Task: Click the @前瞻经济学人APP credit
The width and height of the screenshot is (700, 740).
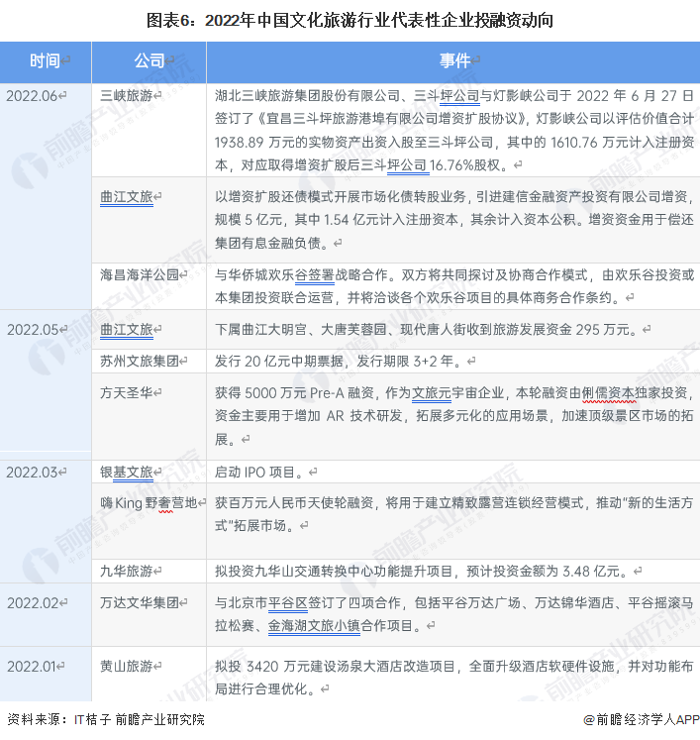Action: tap(642, 719)
